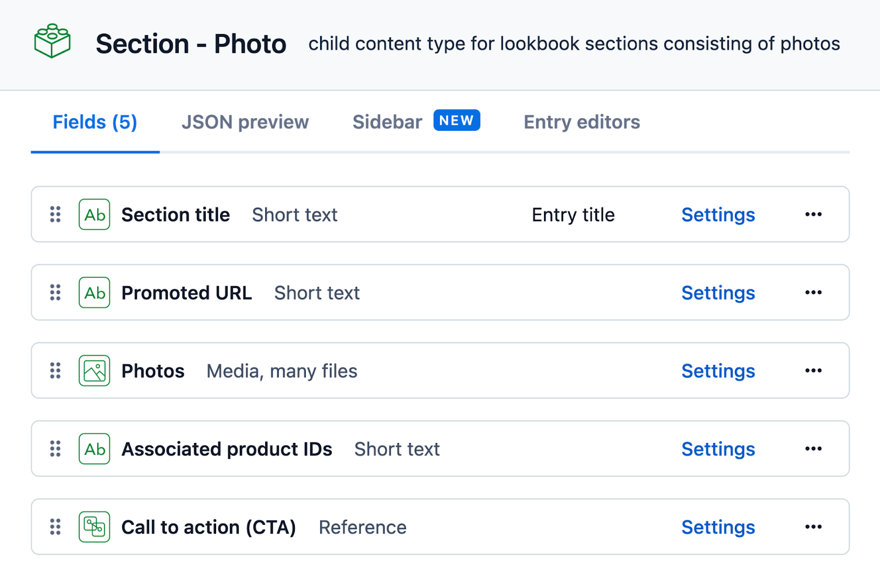
Task: Open the Section title more actions menu
Action: pyautogui.click(x=813, y=214)
